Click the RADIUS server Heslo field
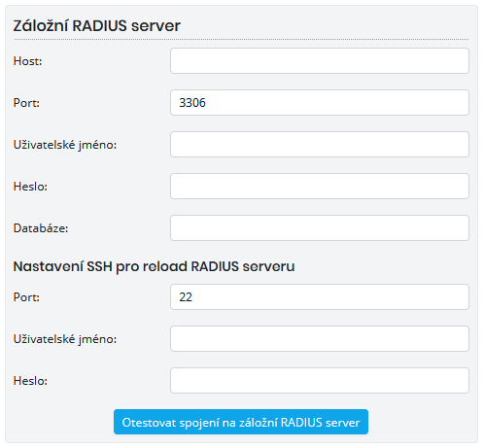 [x=320, y=187]
